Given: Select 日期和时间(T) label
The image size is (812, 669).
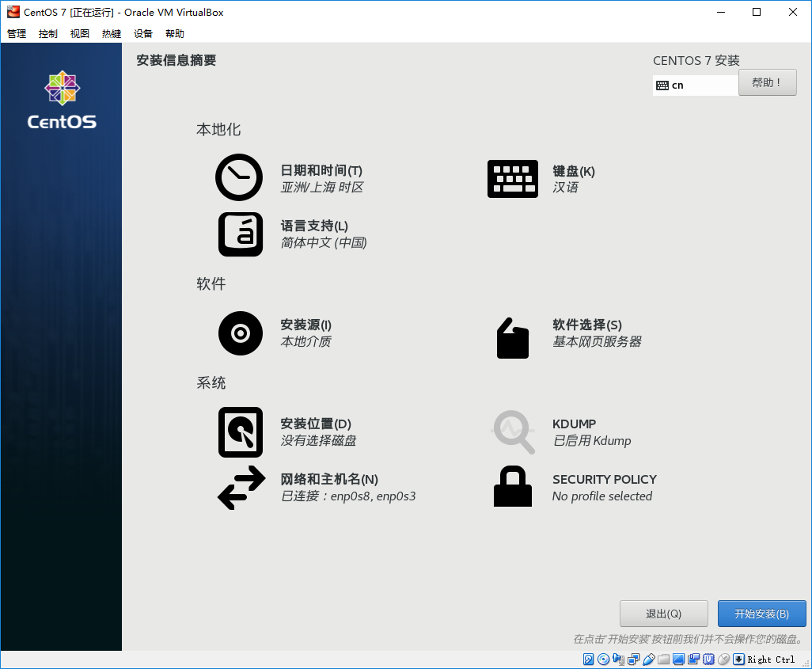Looking at the screenshot, I should (x=321, y=170).
